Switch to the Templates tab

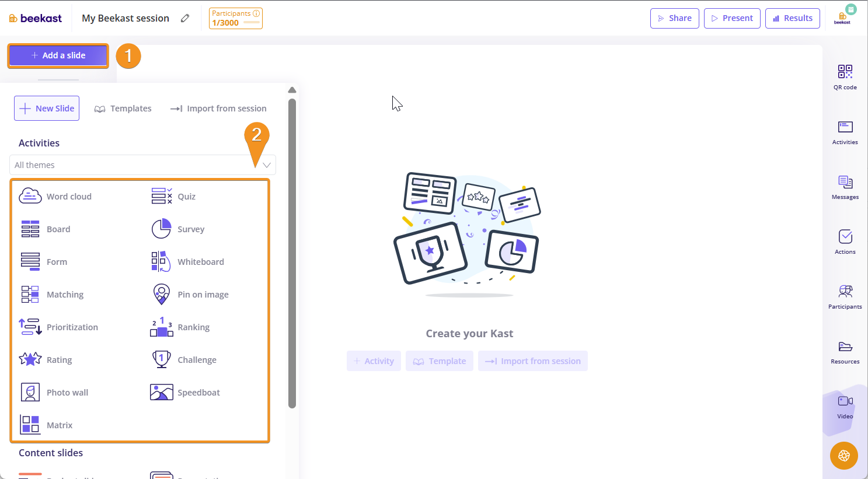(x=123, y=109)
